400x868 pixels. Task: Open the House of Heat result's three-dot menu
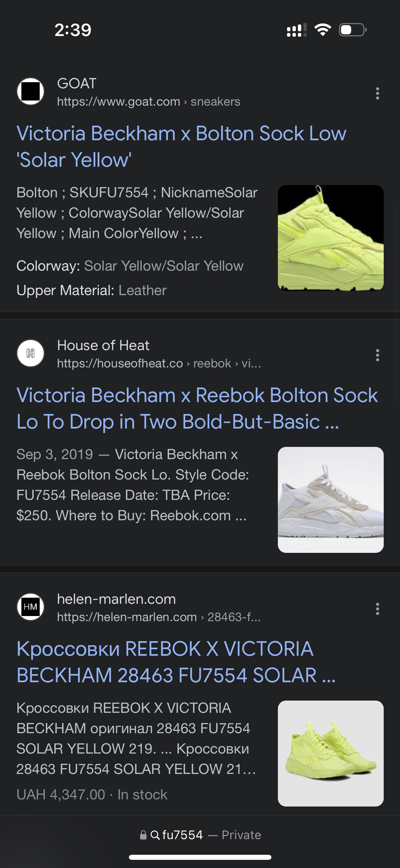tap(377, 355)
